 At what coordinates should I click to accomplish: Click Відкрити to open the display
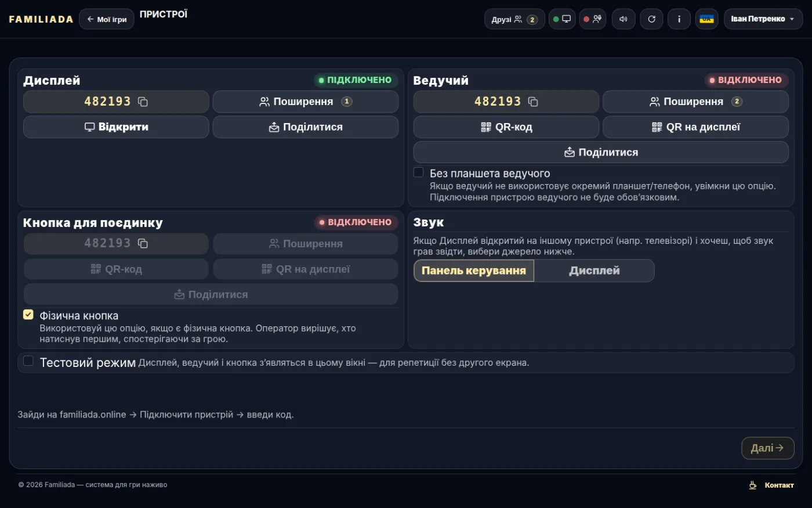tap(116, 127)
